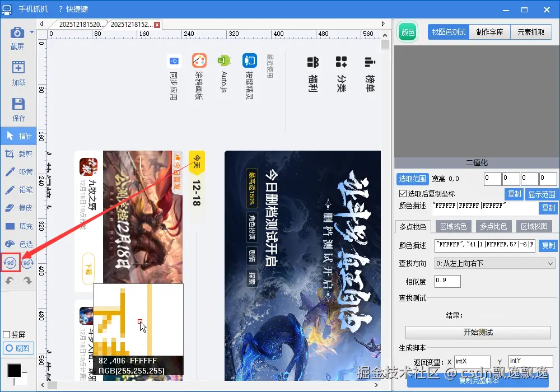Toggle the 选取后复制坐标 checkbox

[x=403, y=194]
